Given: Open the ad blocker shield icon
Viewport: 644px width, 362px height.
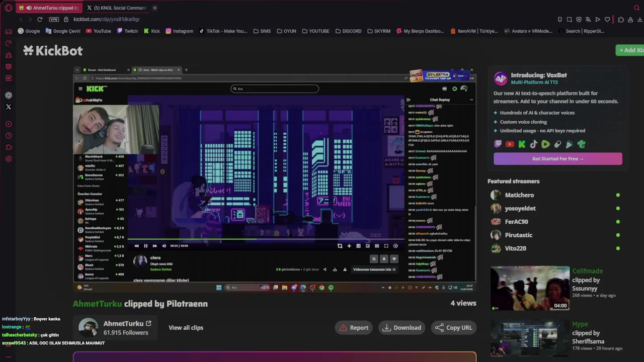Looking at the screenshot, I should [579, 19].
